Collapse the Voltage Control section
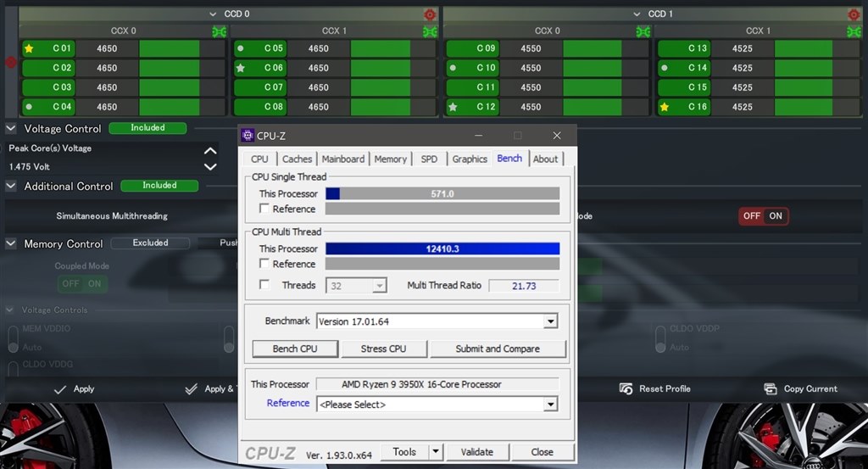 pos(10,128)
